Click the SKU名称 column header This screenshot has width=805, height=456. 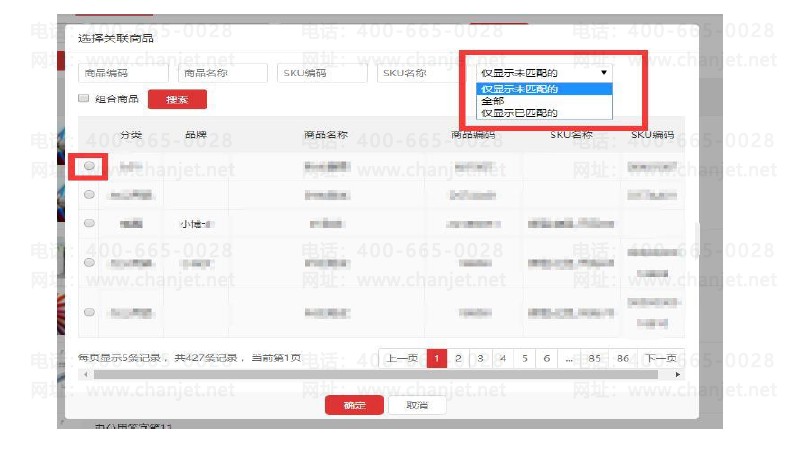[571, 135]
